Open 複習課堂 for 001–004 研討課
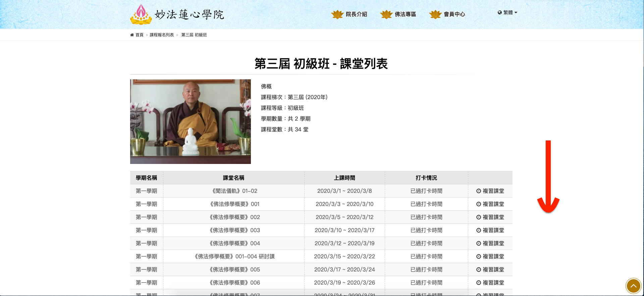644x296 pixels. tap(490, 256)
